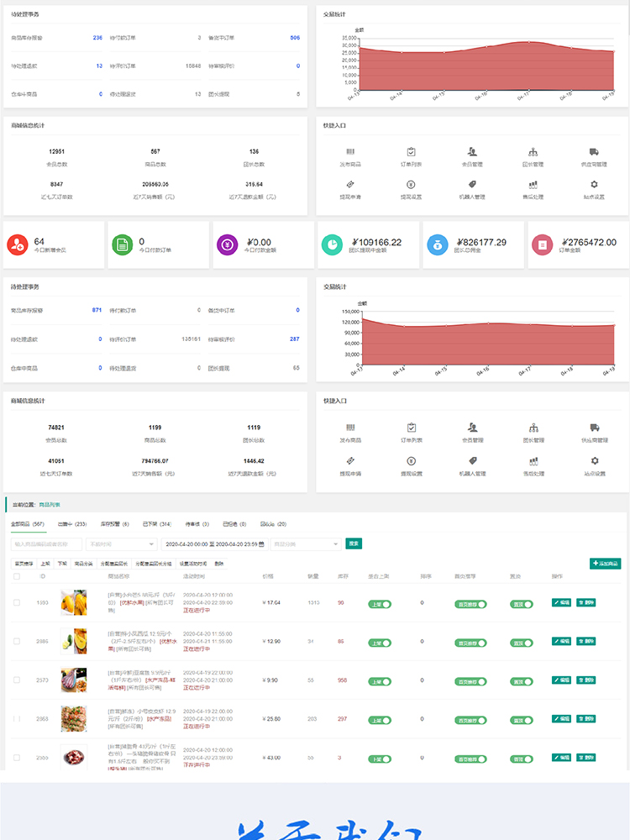Open the date range picker showing 2020-04-20
This screenshot has width=630, height=840.
[214, 544]
